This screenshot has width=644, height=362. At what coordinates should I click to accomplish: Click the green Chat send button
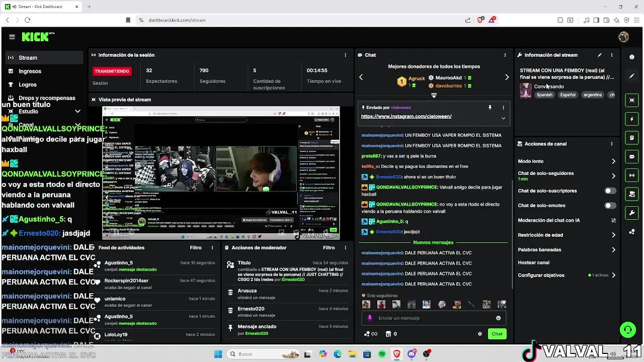[x=497, y=334]
